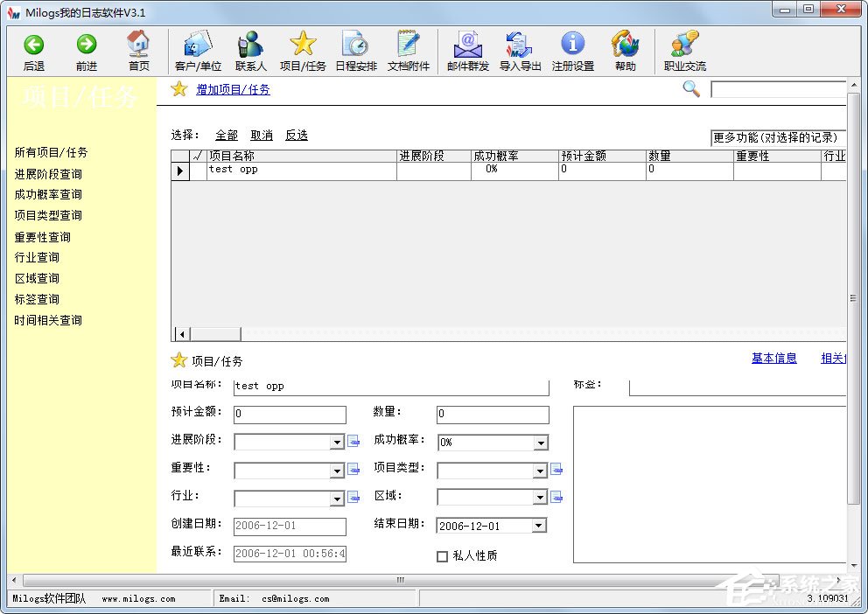The width and height of the screenshot is (868, 614).
Task: Click the 预计金额 input field
Action: pos(290,415)
